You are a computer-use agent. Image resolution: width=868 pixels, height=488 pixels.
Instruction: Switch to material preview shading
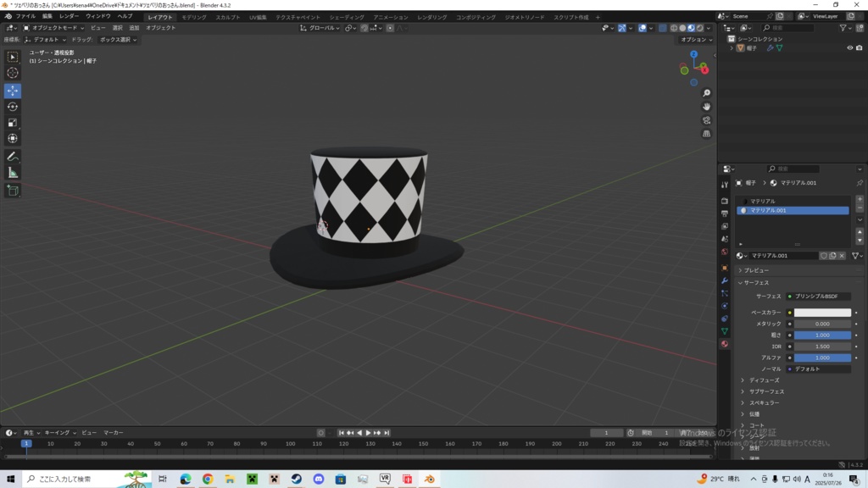691,28
